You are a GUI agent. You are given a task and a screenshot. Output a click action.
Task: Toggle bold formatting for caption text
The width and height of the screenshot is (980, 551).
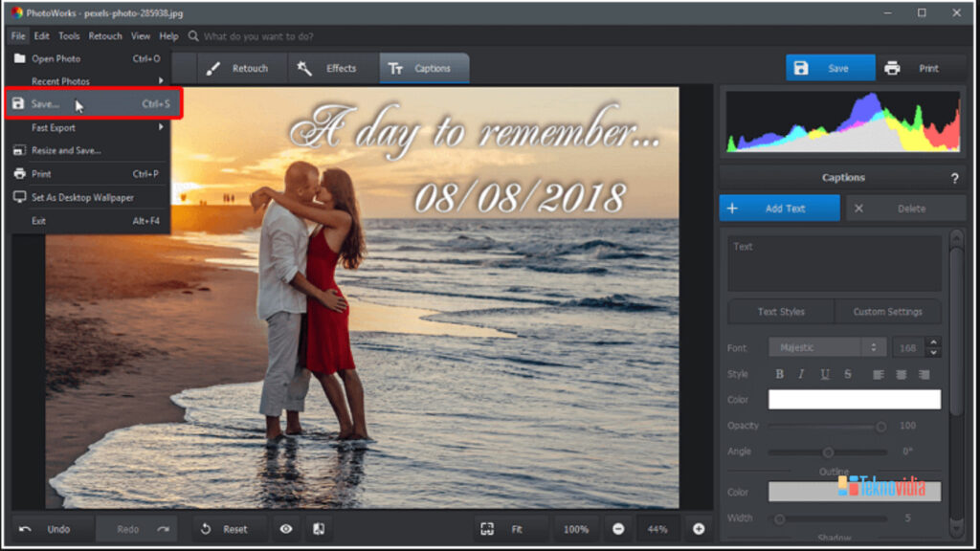point(779,374)
